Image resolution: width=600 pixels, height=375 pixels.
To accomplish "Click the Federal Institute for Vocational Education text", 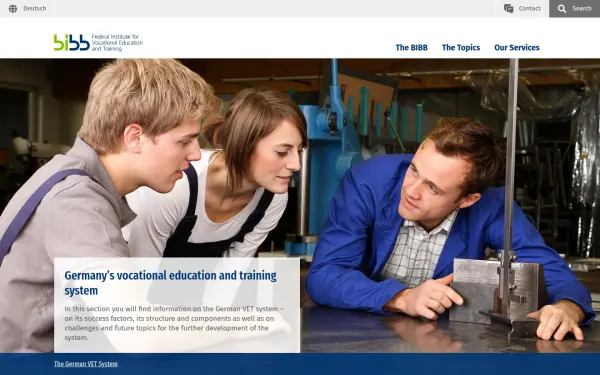I will pos(117,42).
